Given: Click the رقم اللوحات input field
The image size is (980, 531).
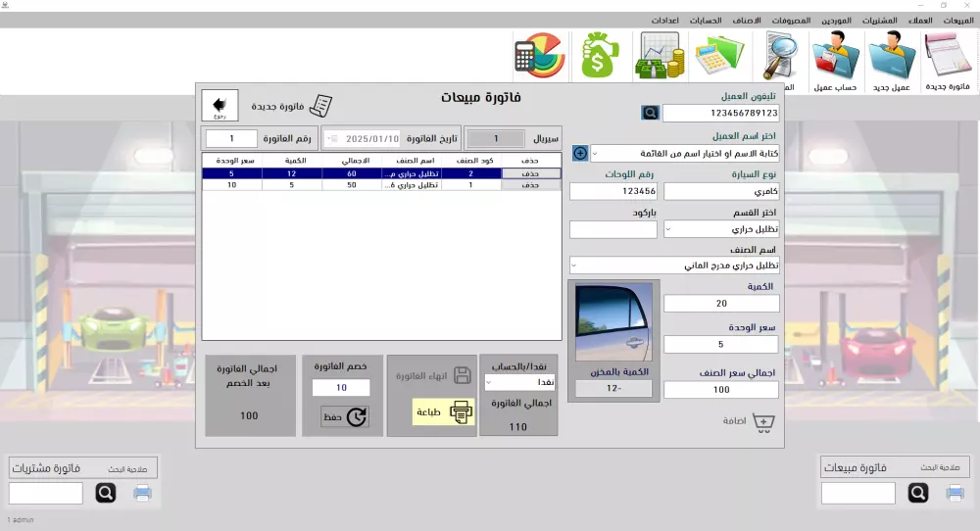Looking at the screenshot, I should [x=613, y=191].
